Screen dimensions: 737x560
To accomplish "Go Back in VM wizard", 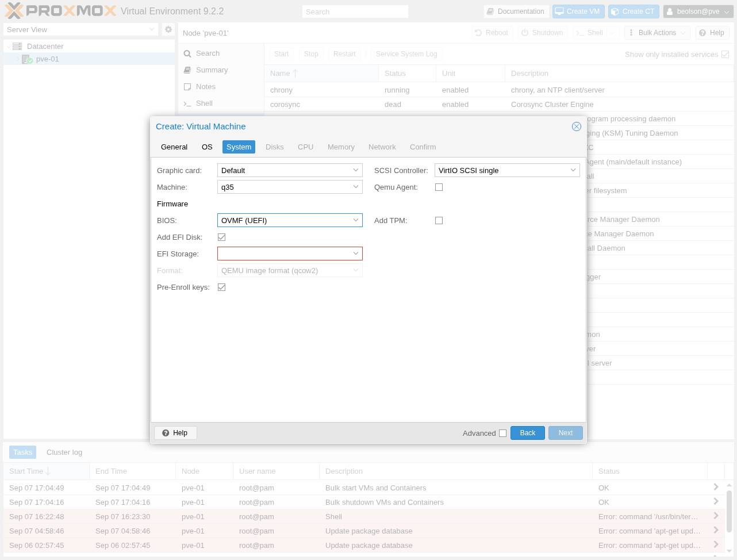I will coord(527,433).
